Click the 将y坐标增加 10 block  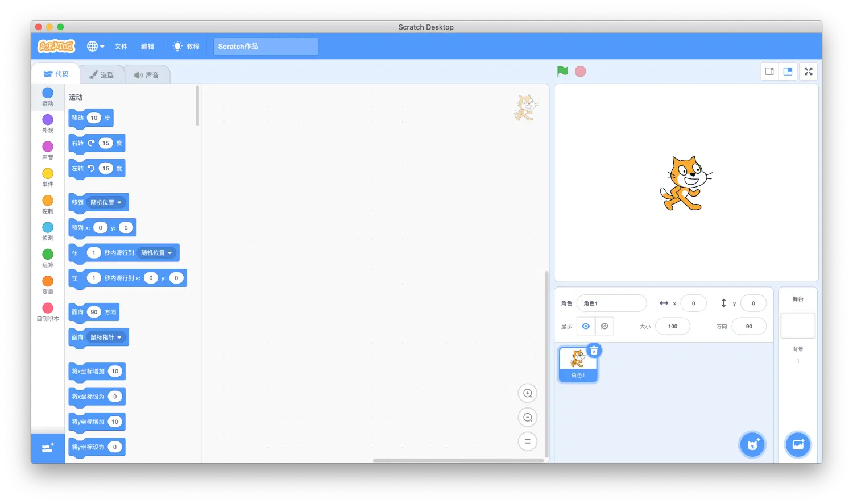coord(97,422)
